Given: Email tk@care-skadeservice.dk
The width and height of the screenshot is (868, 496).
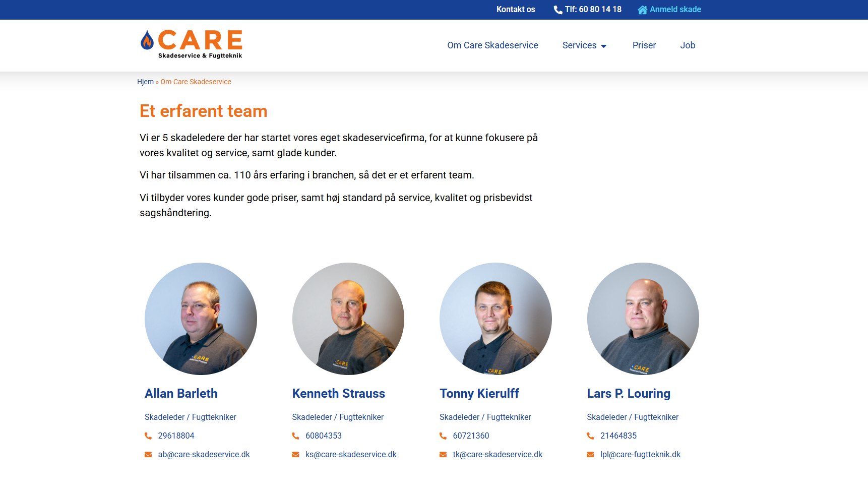Looking at the screenshot, I should (498, 455).
